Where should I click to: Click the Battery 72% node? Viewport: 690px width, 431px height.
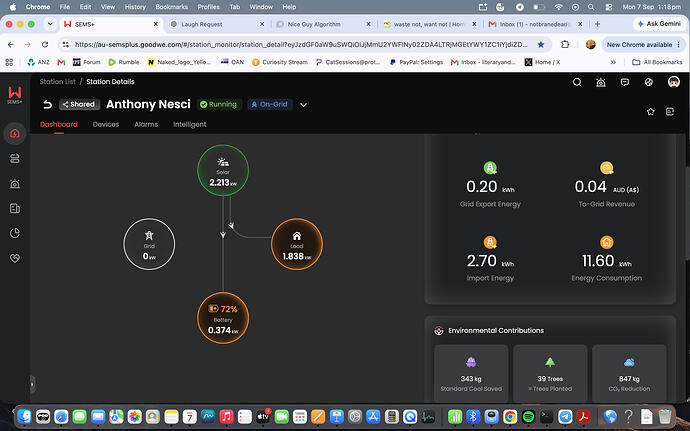point(223,318)
